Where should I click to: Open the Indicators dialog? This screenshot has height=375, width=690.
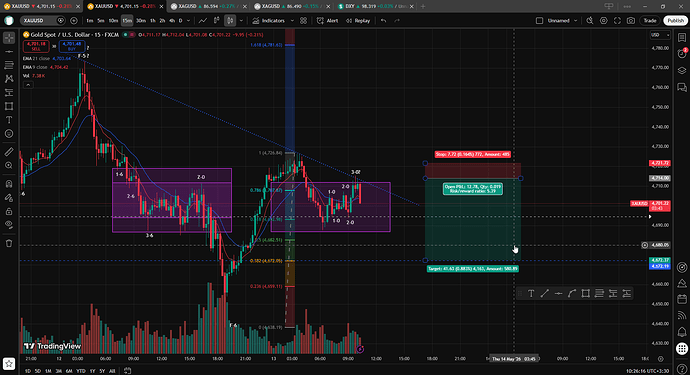click(x=269, y=21)
